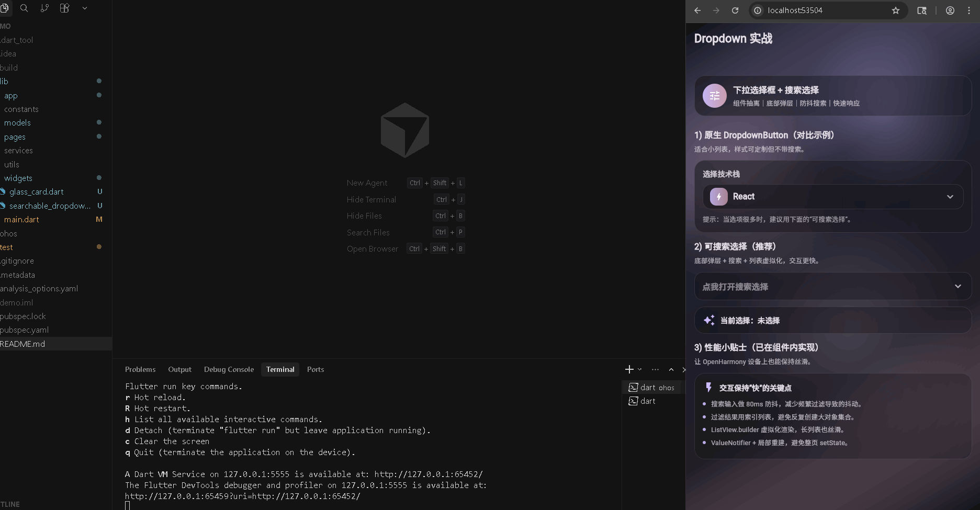Open the browser side panel search icon
Screen dimensions: 980x510
point(922,10)
